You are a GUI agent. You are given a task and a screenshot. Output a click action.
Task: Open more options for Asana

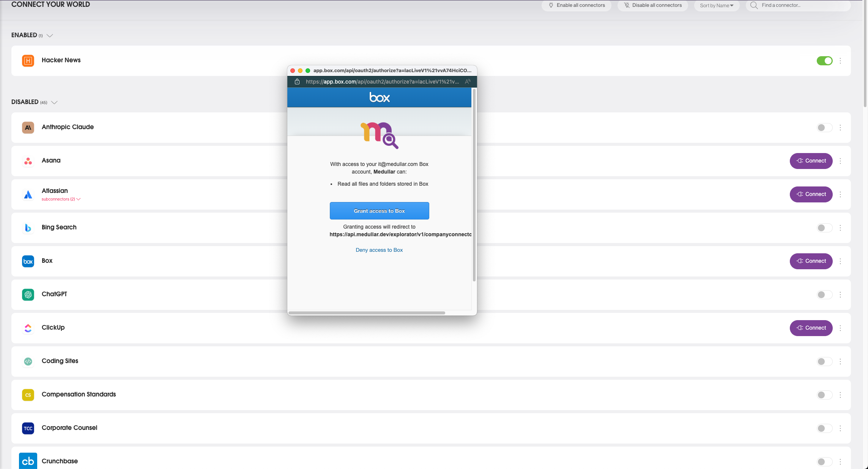pyautogui.click(x=840, y=161)
